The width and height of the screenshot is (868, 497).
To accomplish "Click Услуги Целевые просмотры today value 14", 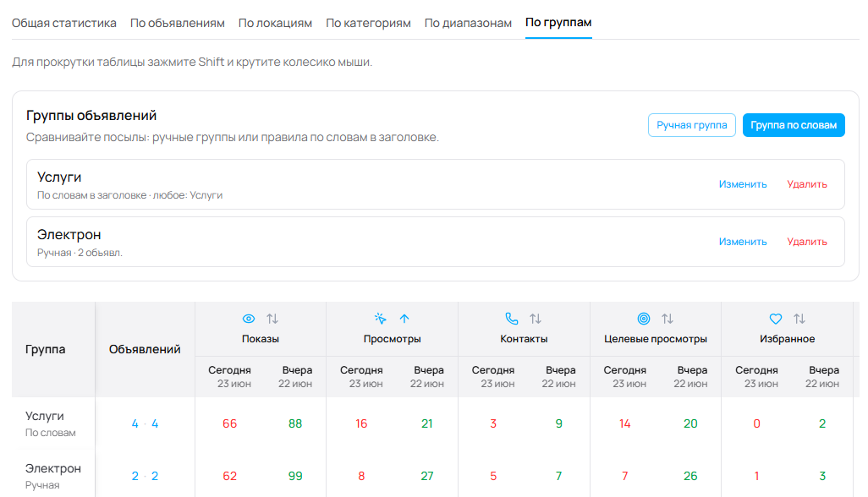I will [x=625, y=424].
